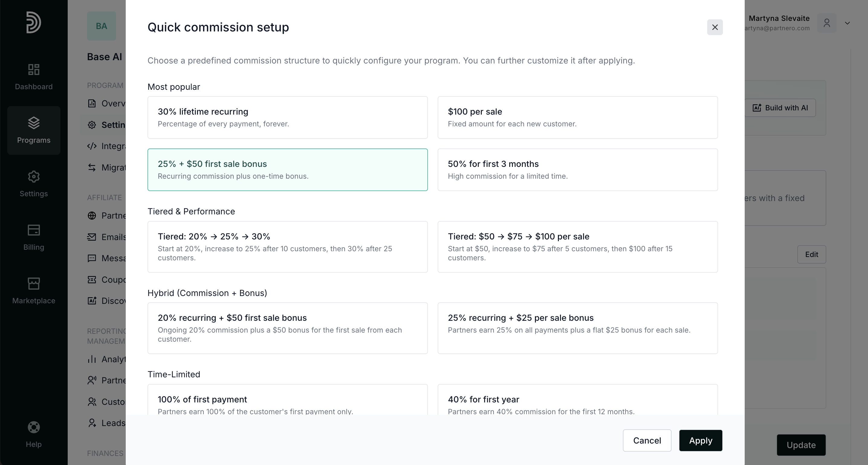Open the Billing section icon
Viewport: 868px width, 465px height.
coord(34,230)
